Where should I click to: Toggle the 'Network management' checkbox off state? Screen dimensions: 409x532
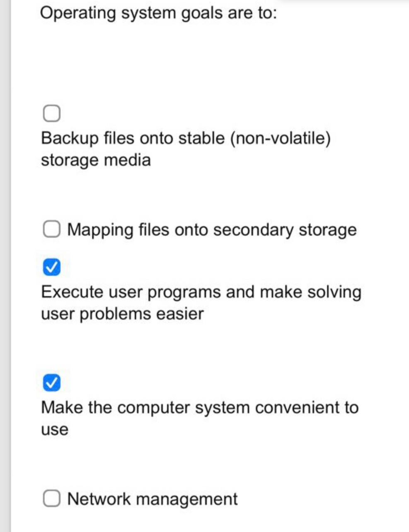click(x=51, y=497)
